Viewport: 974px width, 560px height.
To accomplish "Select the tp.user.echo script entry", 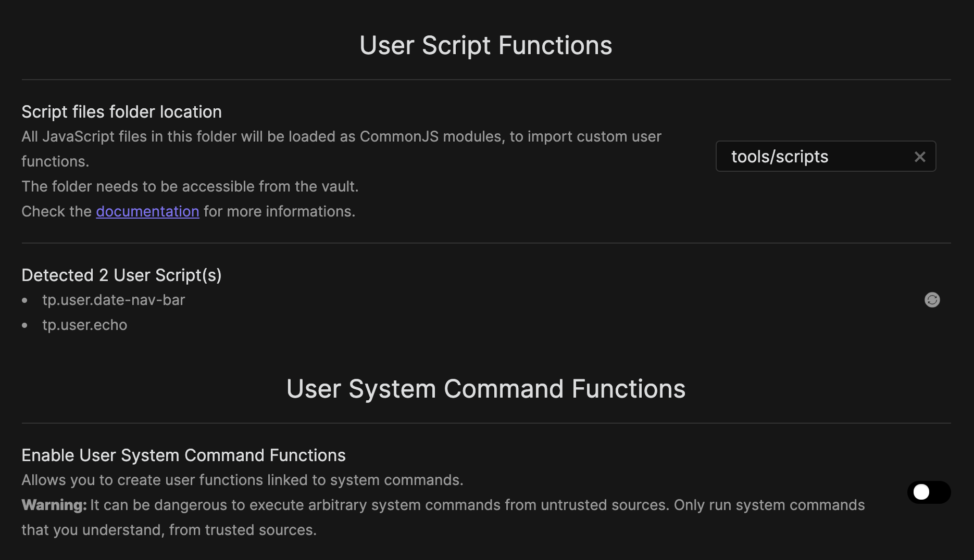I will (x=85, y=325).
